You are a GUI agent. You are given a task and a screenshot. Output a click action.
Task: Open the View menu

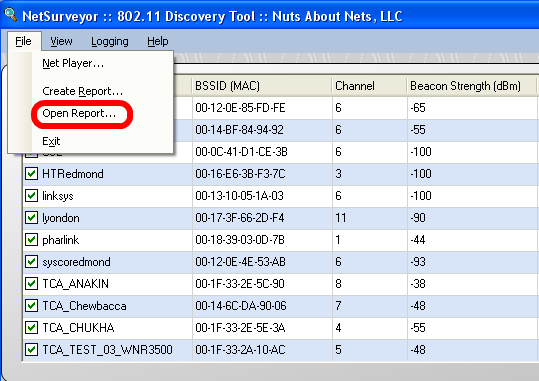pos(61,41)
